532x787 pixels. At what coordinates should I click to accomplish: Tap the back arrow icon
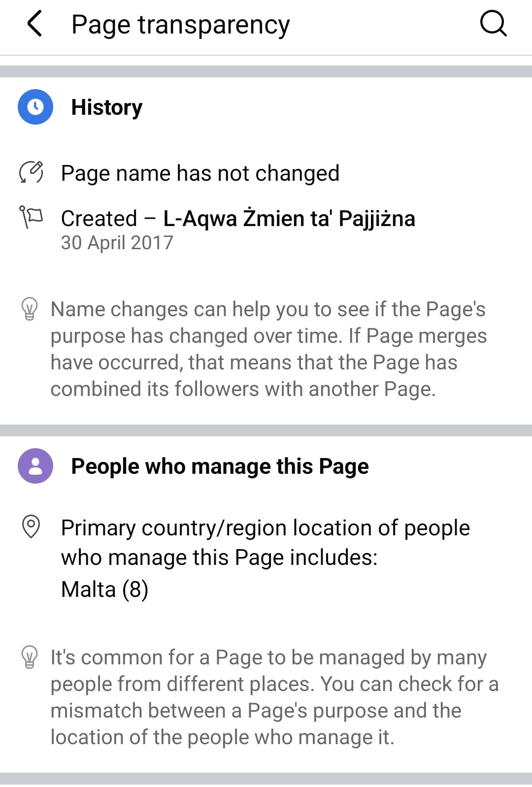click(34, 24)
